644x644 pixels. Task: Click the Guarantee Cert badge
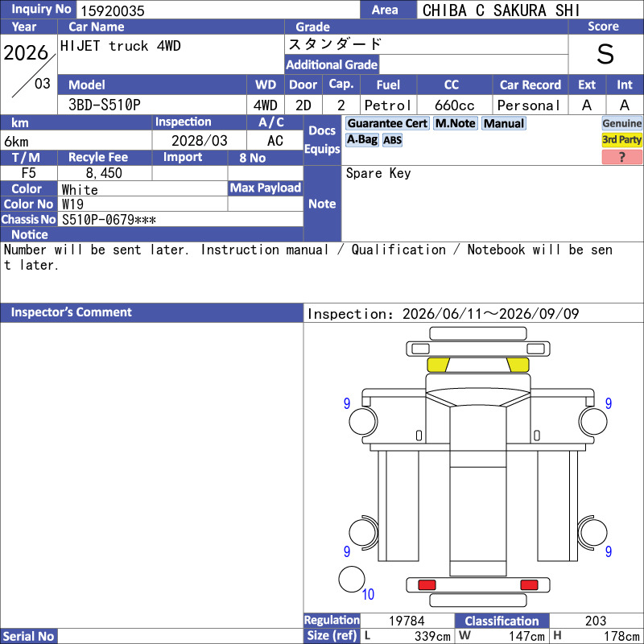387,123
